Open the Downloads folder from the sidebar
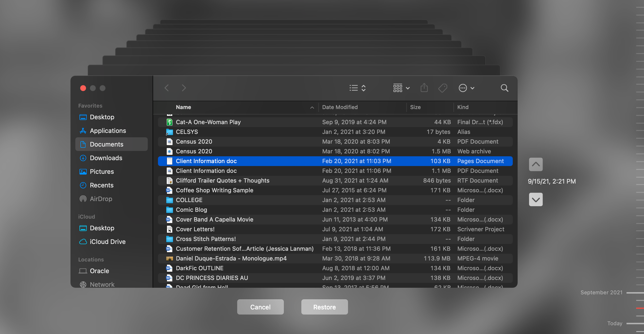 click(105, 158)
